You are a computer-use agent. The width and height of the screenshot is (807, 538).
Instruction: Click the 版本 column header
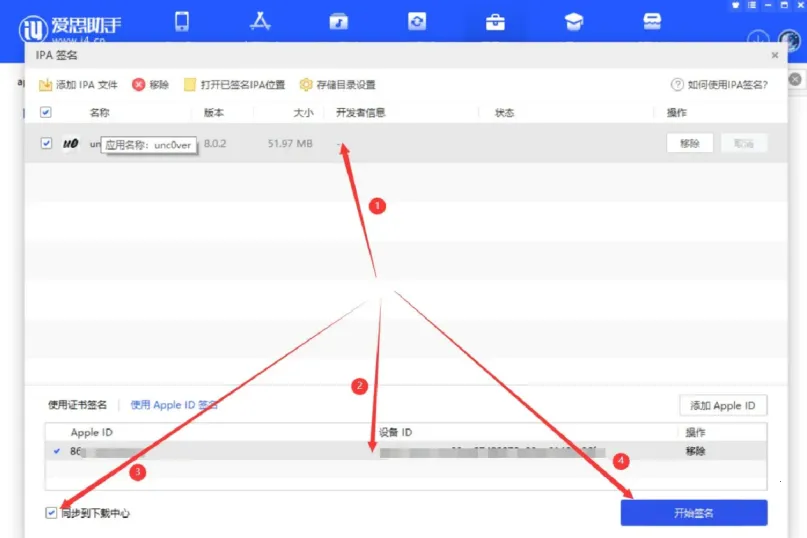(x=214, y=113)
